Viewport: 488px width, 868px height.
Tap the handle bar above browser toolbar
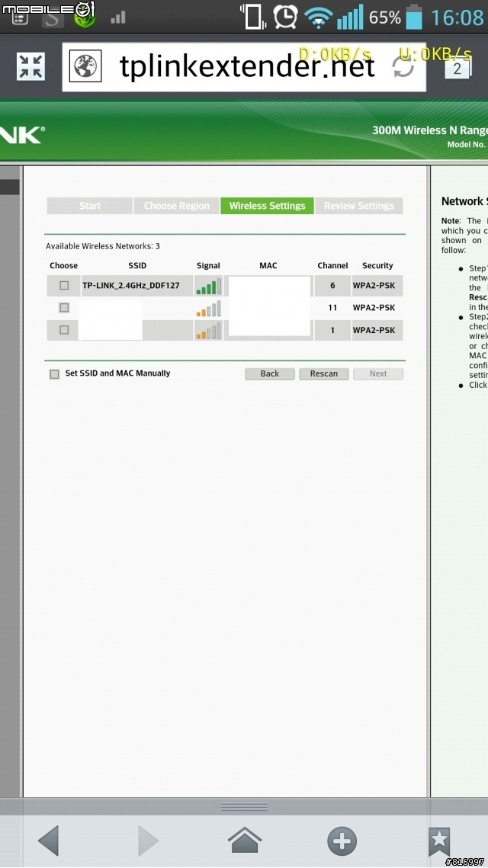pyautogui.click(x=244, y=807)
